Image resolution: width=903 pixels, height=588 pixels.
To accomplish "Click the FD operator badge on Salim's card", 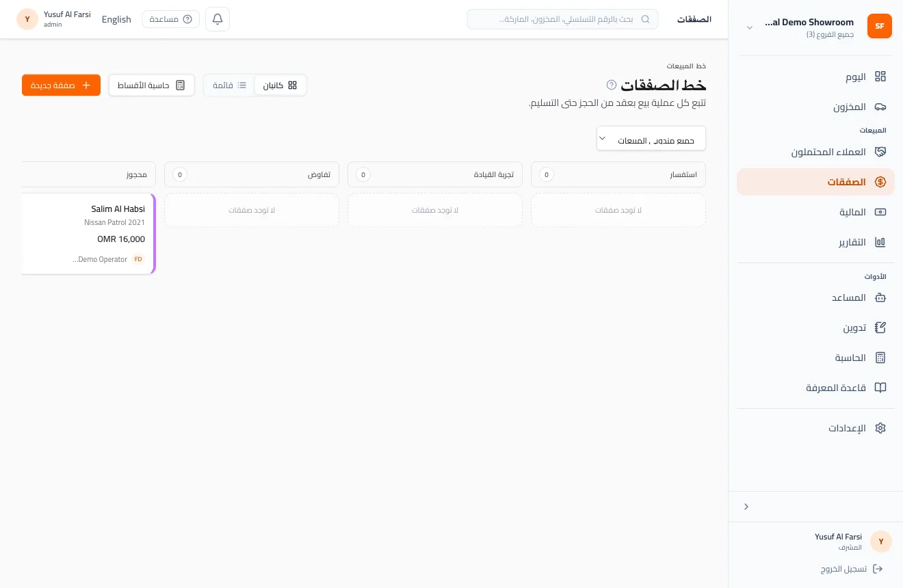I will point(138,259).
